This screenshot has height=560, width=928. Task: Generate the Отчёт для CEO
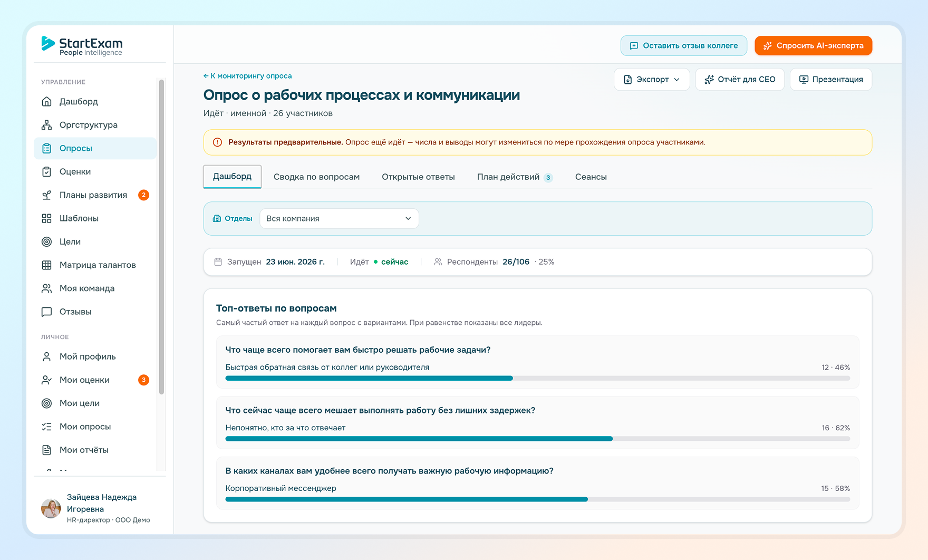tap(740, 79)
